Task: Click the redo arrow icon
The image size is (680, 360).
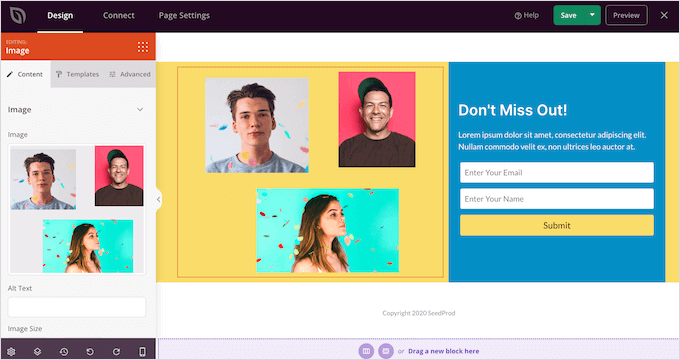Action: coord(116,351)
